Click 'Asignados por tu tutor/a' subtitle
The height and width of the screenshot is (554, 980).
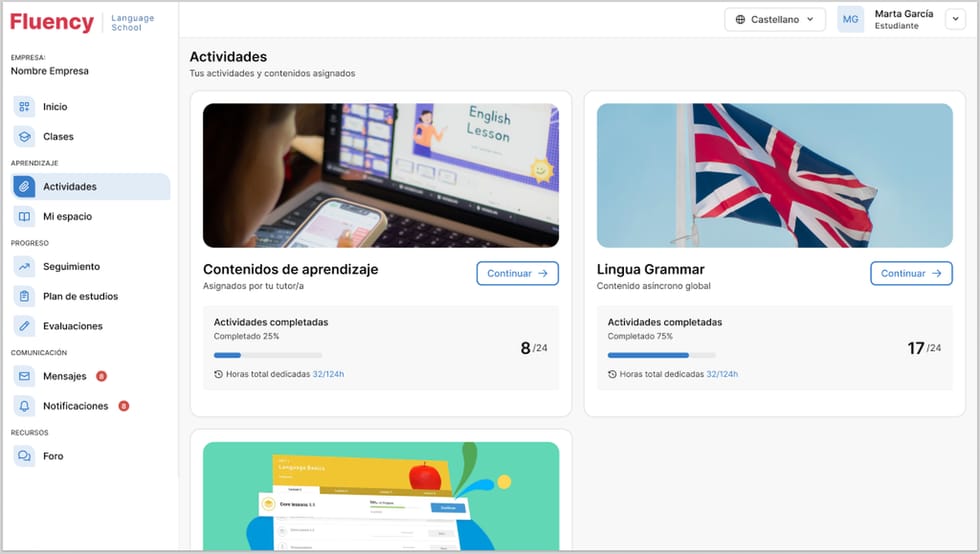coord(253,286)
